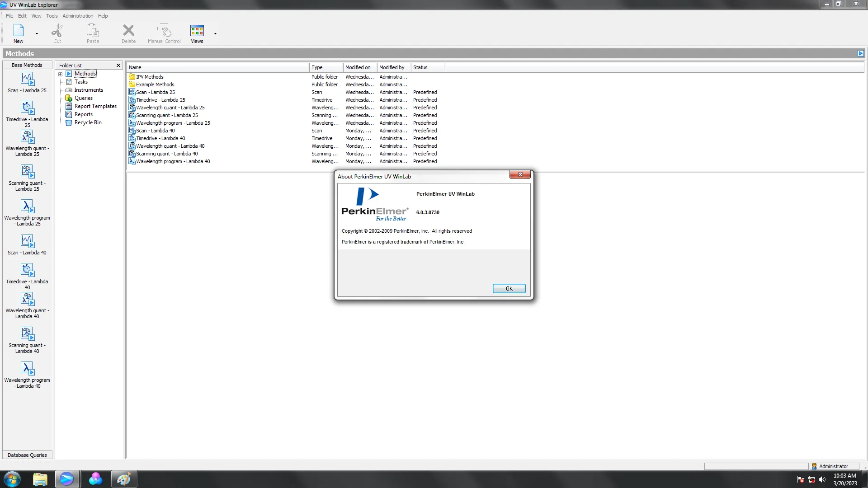Viewport: 868px width, 488px height.
Task: Select the Views dropdown arrow
Action: click(215, 33)
